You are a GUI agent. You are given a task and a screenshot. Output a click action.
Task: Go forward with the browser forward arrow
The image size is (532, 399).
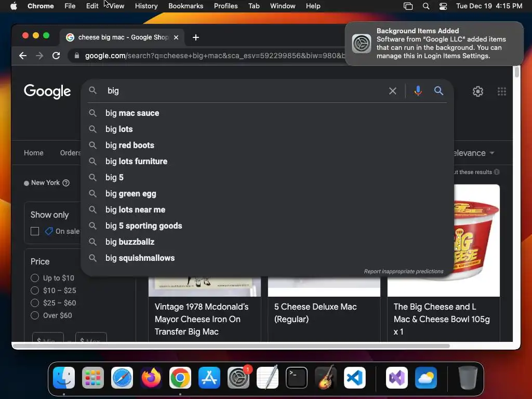pos(39,56)
